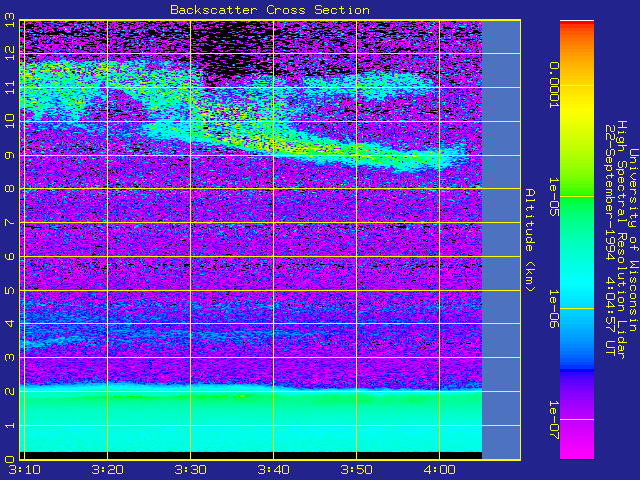Click the altitude 12 axis label
The height and width of the screenshot is (480, 640).
10,53
